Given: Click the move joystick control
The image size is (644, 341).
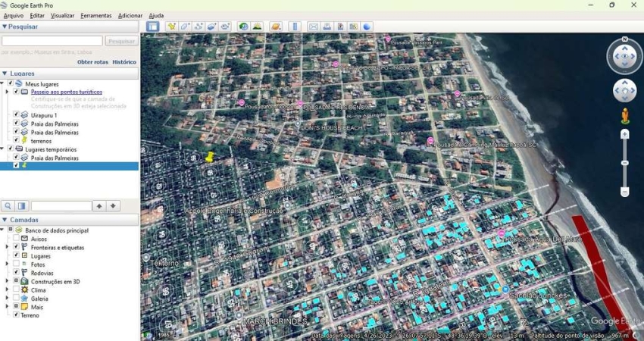Looking at the screenshot, I should 625,91.
